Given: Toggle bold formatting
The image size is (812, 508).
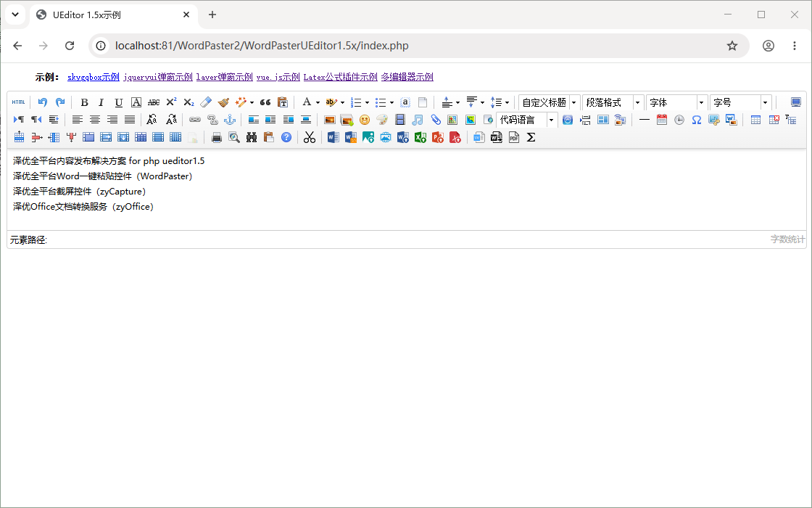Looking at the screenshot, I should pyautogui.click(x=84, y=102).
